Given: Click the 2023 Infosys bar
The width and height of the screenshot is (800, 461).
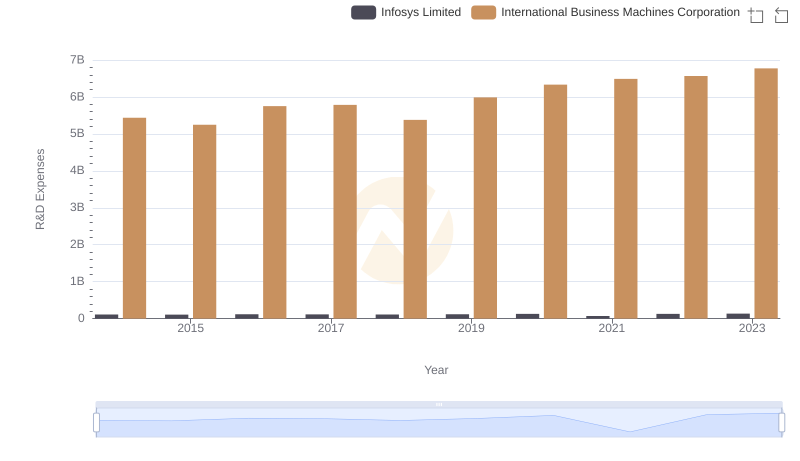Looking at the screenshot, I should coord(738,316).
